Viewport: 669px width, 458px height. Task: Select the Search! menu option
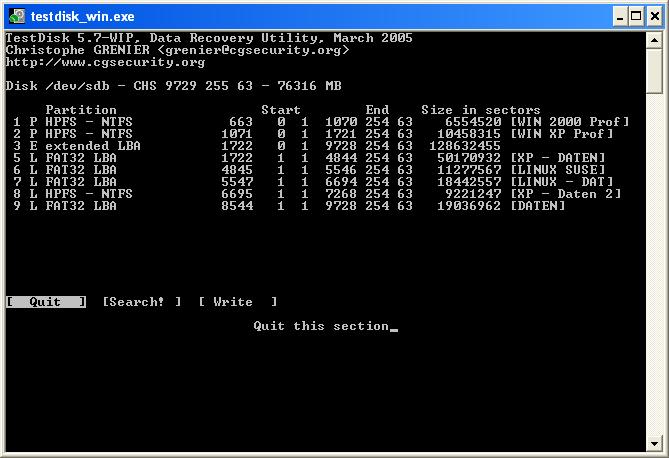(x=142, y=302)
